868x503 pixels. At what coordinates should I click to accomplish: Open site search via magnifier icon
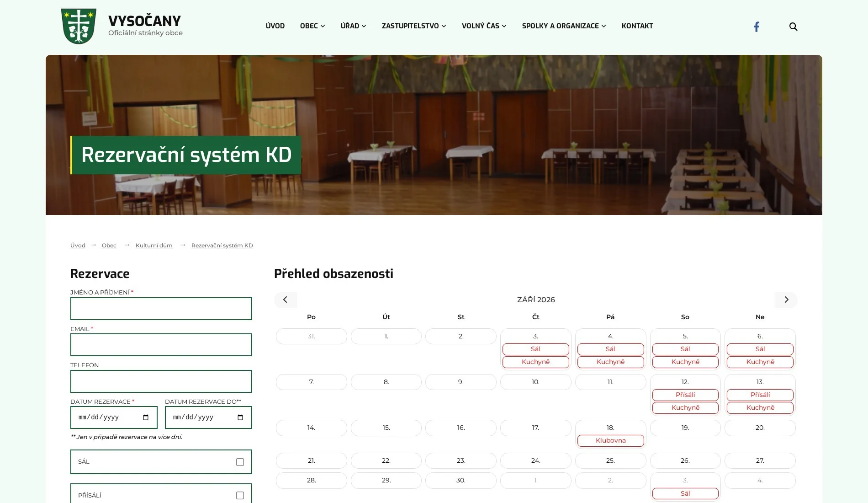pyautogui.click(x=793, y=27)
